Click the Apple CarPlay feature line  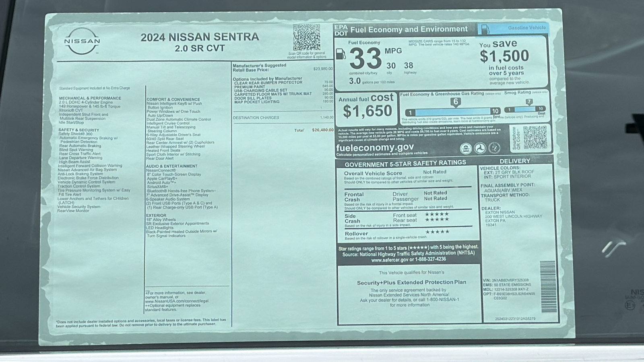(162, 178)
